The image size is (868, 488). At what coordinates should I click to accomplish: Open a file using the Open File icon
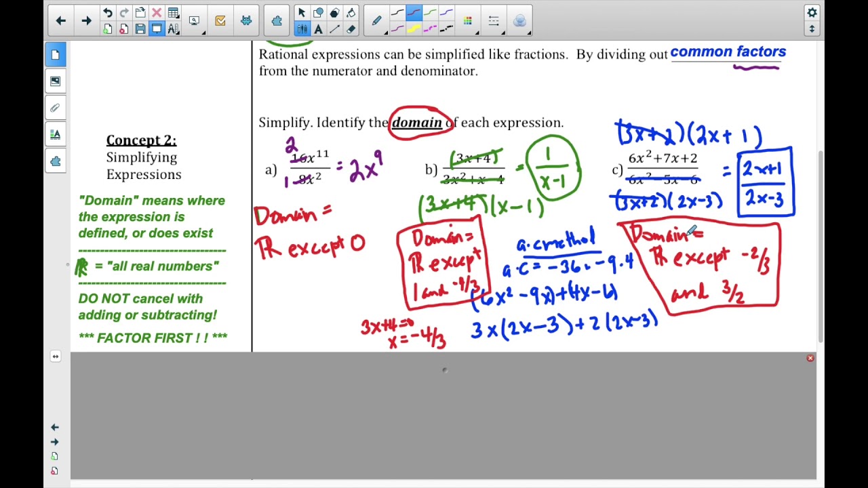(140, 13)
